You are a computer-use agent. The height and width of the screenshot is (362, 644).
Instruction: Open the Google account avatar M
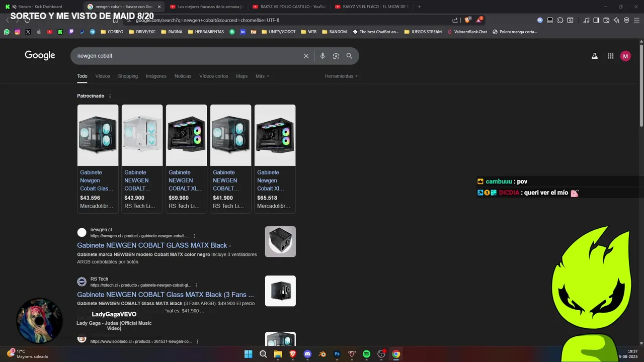(625, 56)
